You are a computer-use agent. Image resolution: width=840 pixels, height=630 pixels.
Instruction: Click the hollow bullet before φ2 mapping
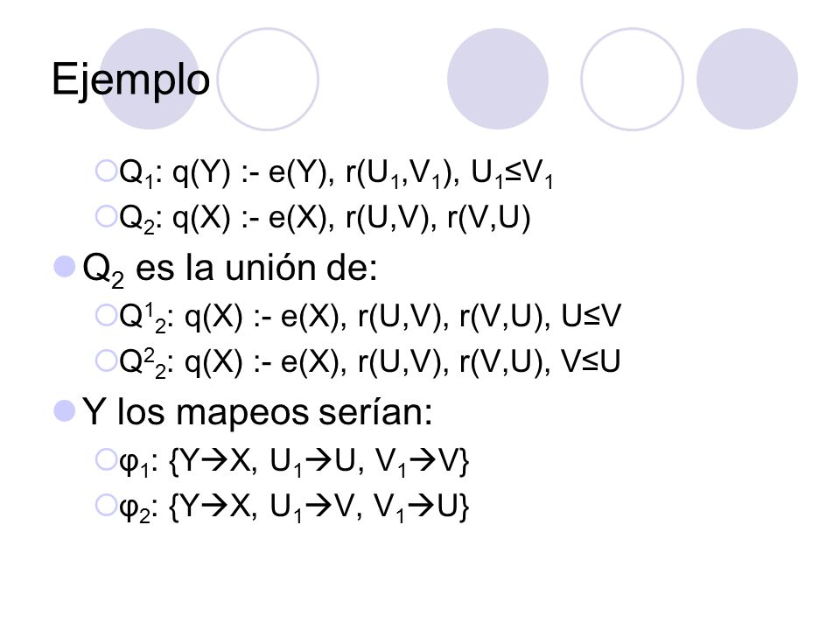[x=106, y=505]
